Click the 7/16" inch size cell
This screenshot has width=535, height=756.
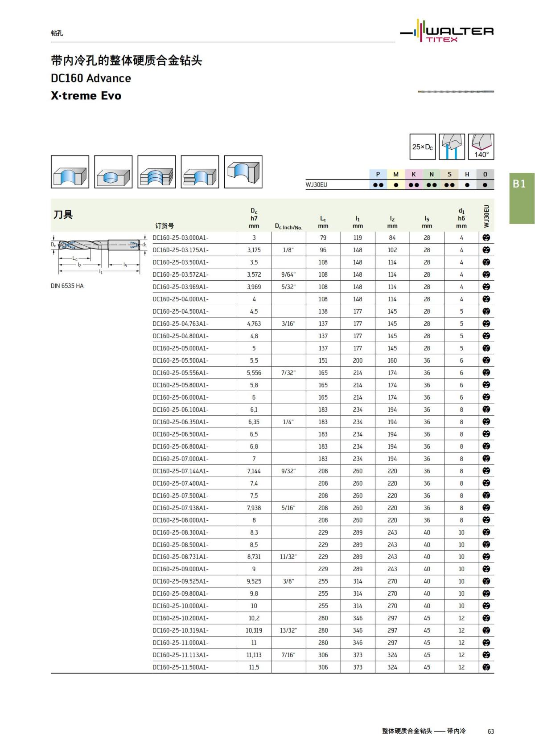point(288,655)
